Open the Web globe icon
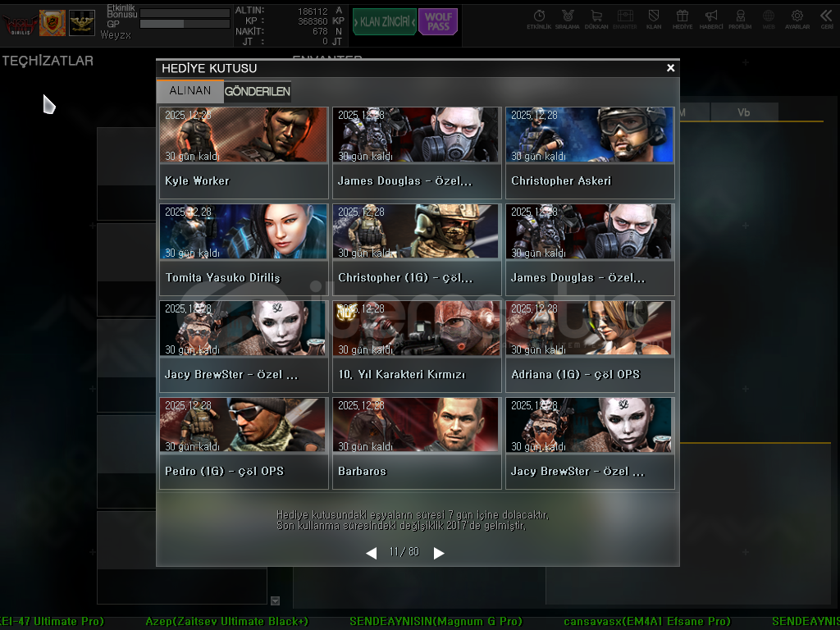Screen dimensions: 840x630 (769, 20)
